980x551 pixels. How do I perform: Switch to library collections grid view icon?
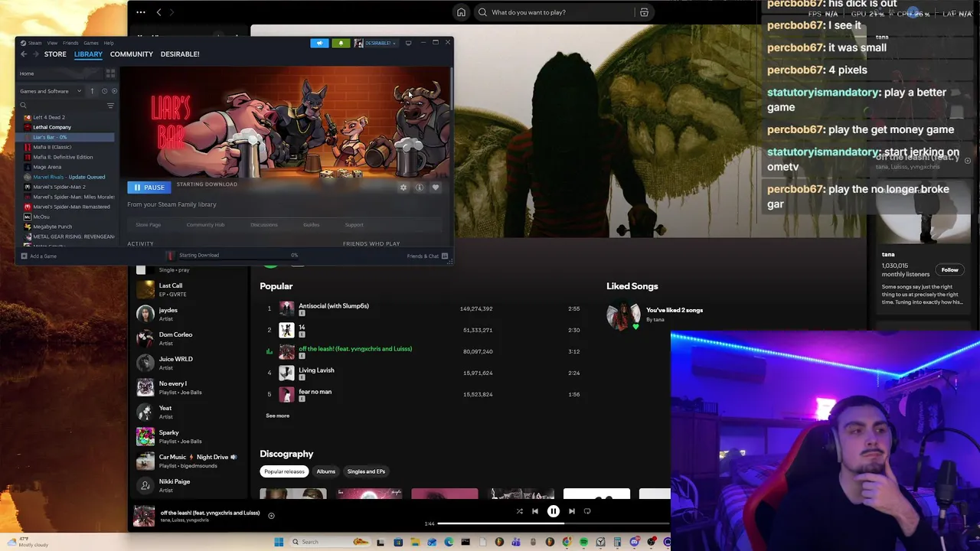[110, 73]
